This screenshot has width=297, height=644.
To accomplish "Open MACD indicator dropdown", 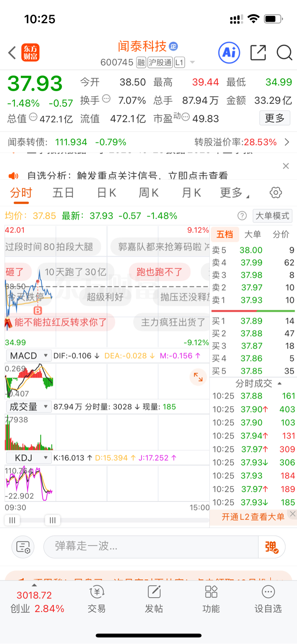I will tap(29, 355).
